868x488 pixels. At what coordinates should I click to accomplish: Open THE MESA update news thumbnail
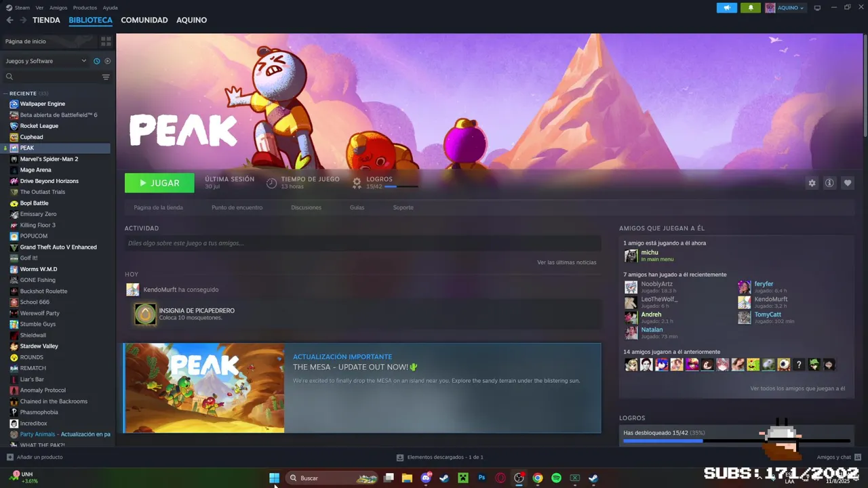204,388
